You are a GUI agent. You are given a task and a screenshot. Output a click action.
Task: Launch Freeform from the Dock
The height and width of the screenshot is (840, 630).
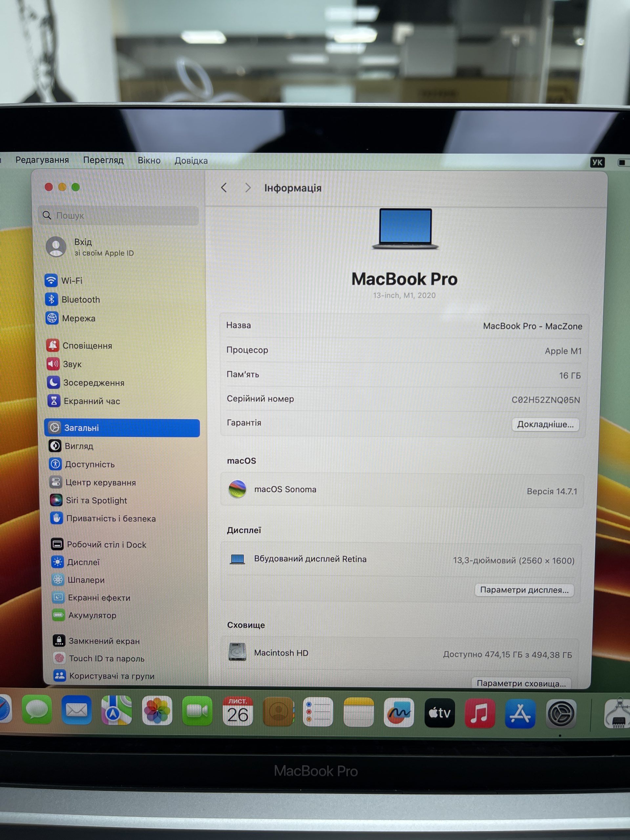click(x=399, y=713)
